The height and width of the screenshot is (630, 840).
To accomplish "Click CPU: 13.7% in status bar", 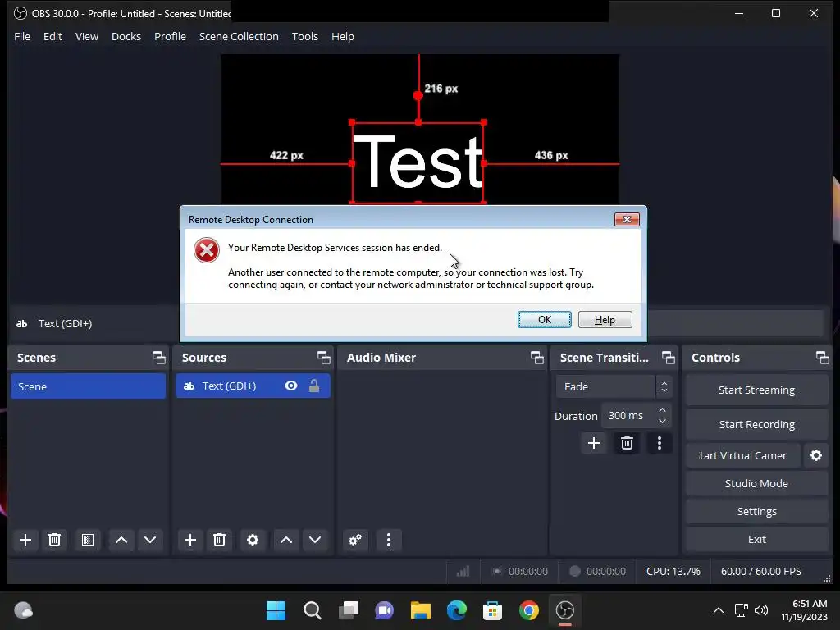I will tap(673, 572).
